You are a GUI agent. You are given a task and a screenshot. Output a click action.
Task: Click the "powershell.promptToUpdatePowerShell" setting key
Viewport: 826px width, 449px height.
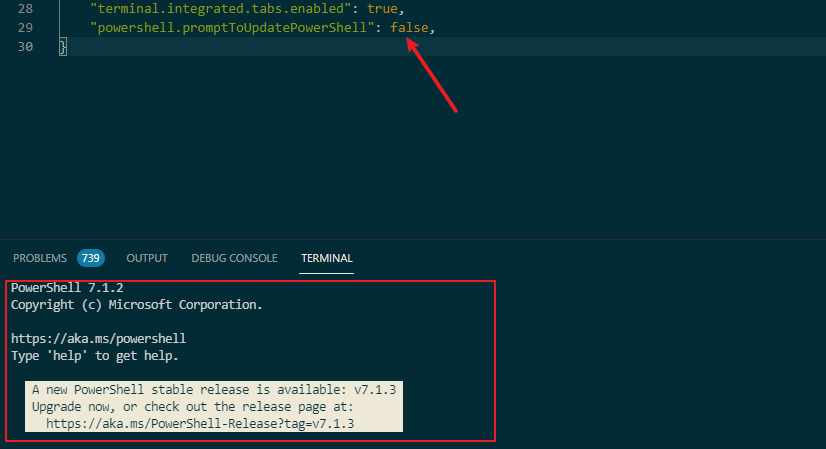pos(232,27)
